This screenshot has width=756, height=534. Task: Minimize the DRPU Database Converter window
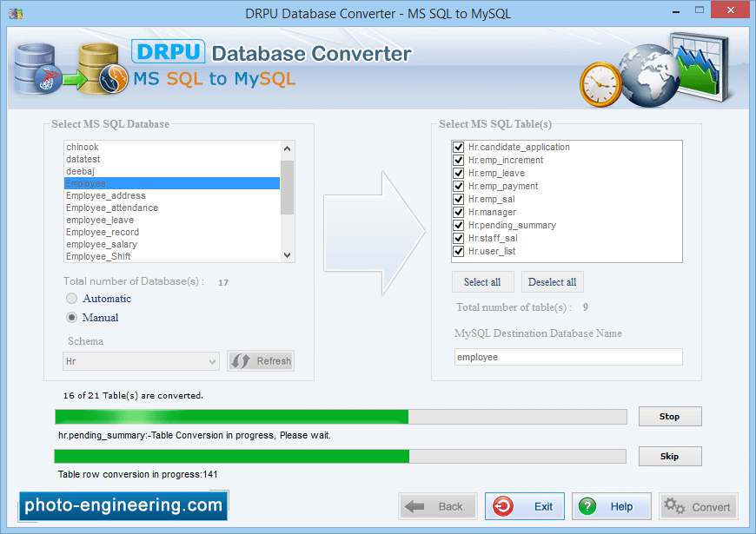tap(676, 10)
